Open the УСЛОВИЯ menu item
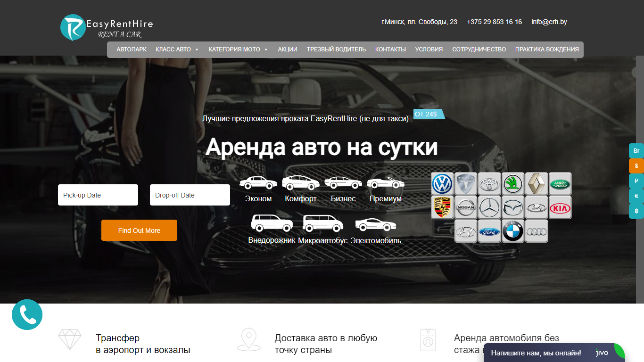 click(429, 49)
